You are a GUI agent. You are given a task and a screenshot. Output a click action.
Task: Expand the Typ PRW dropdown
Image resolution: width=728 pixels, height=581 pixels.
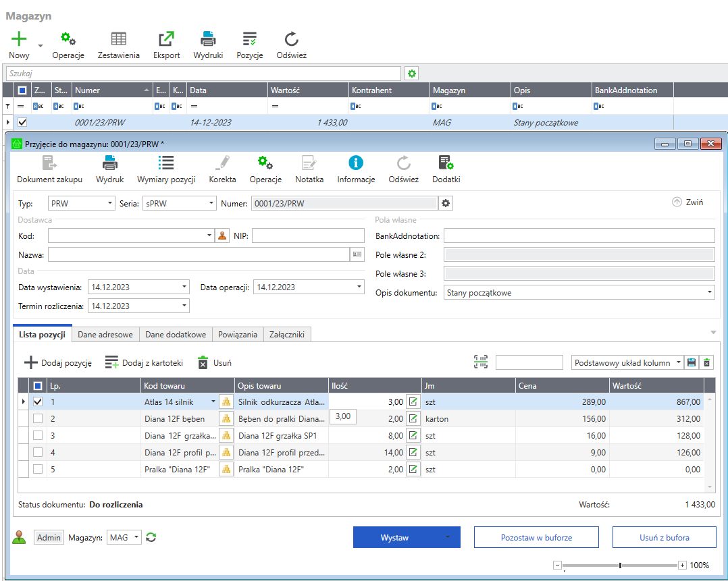tap(111, 203)
